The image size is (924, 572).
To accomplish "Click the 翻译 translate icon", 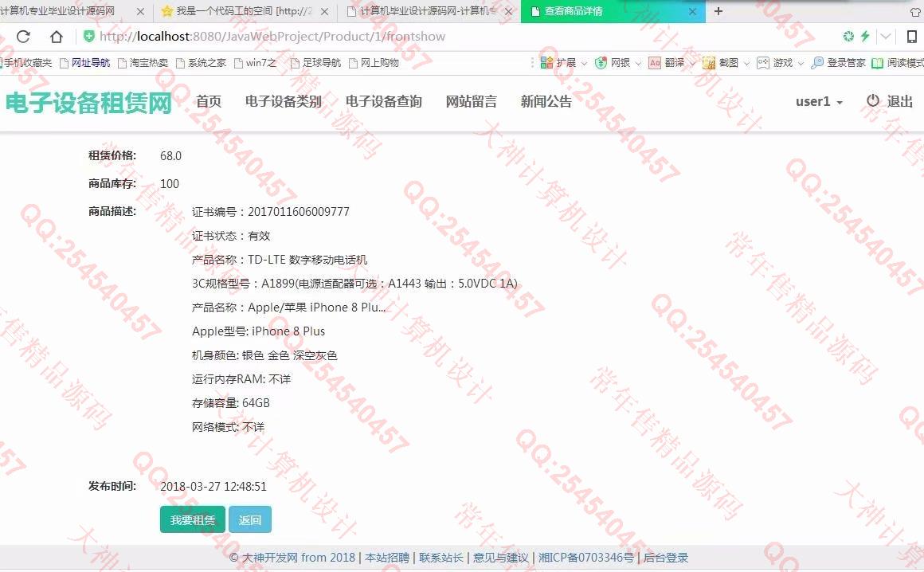I will 654,62.
